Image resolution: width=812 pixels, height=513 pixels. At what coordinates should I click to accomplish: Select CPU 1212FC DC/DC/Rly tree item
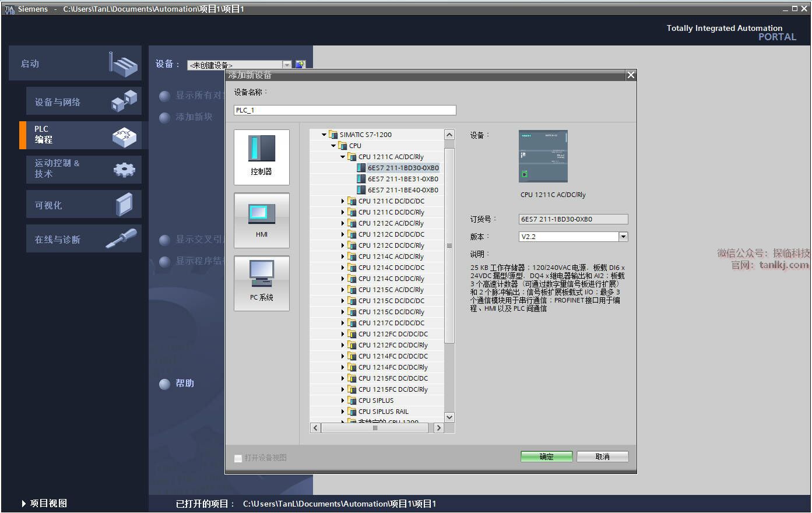(x=393, y=345)
